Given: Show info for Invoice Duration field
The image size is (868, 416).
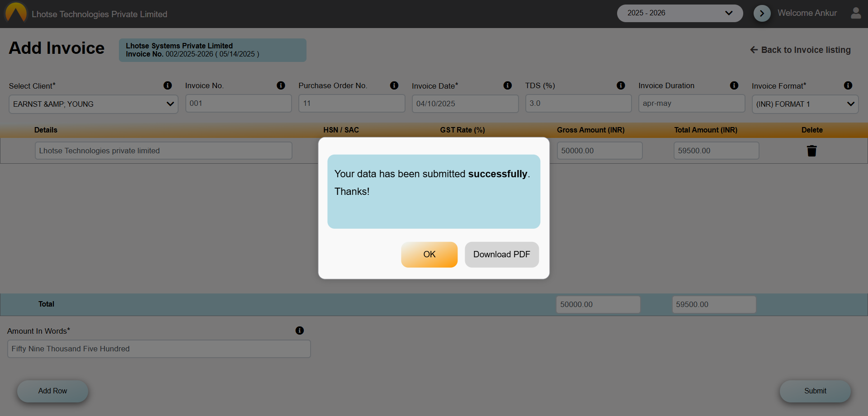Looking at the screenshot, I should 734,85.
